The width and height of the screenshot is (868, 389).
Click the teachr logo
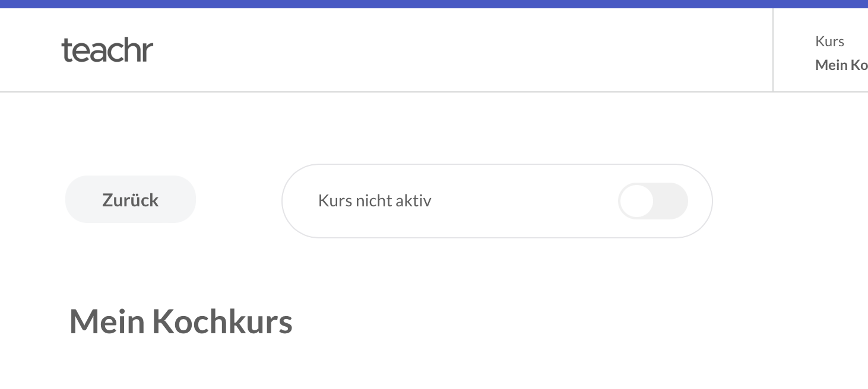coord(107,50)
